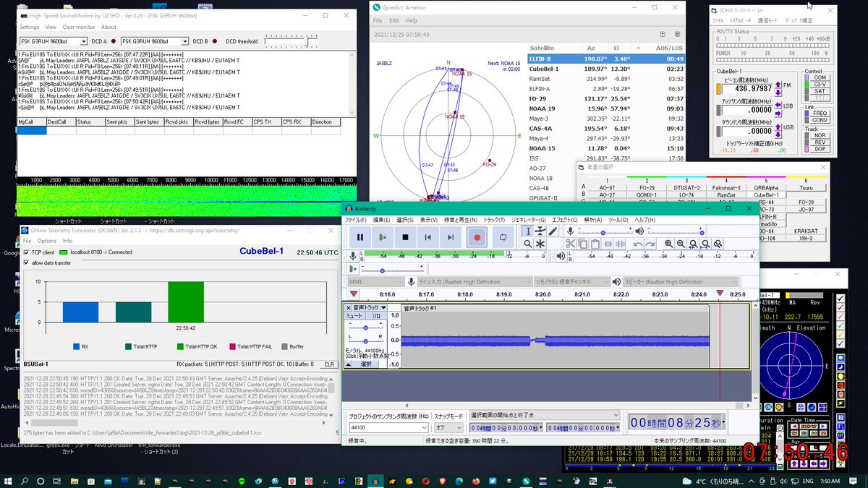
Task: Open the エフェクト(C) menu in Audacity
Action: 566,219
